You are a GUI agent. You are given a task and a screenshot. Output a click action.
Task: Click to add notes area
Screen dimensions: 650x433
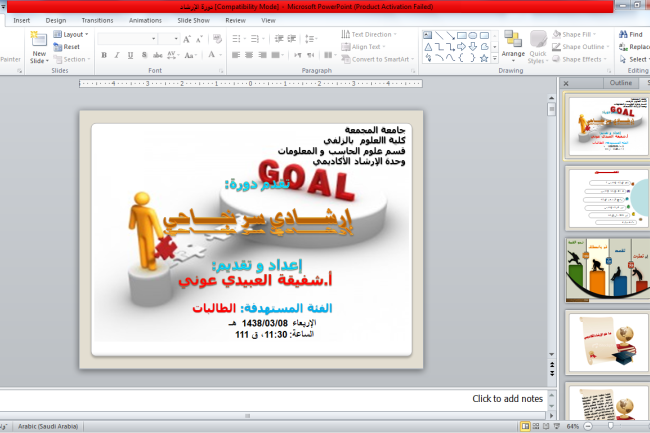273,399
